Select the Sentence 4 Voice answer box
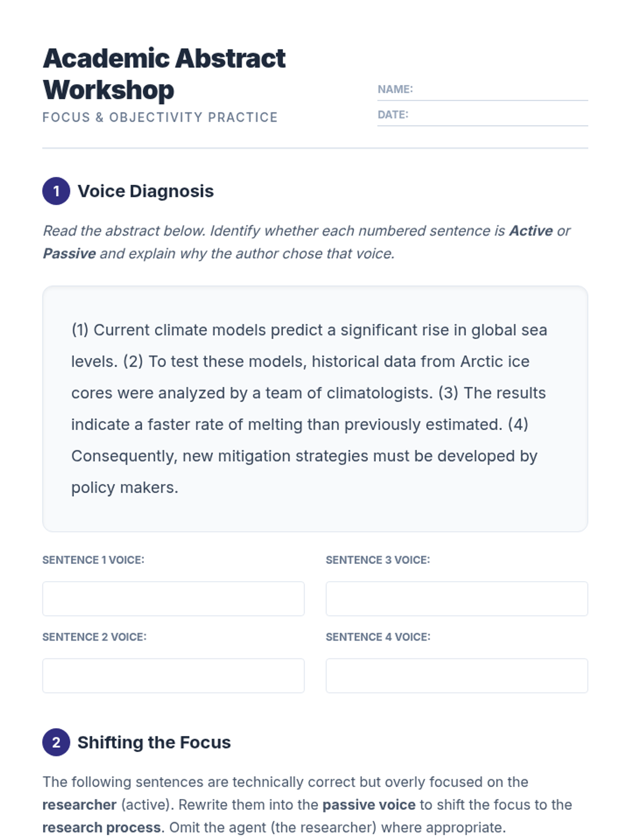The height and width of the screenshot is (840, 630). 457,676
